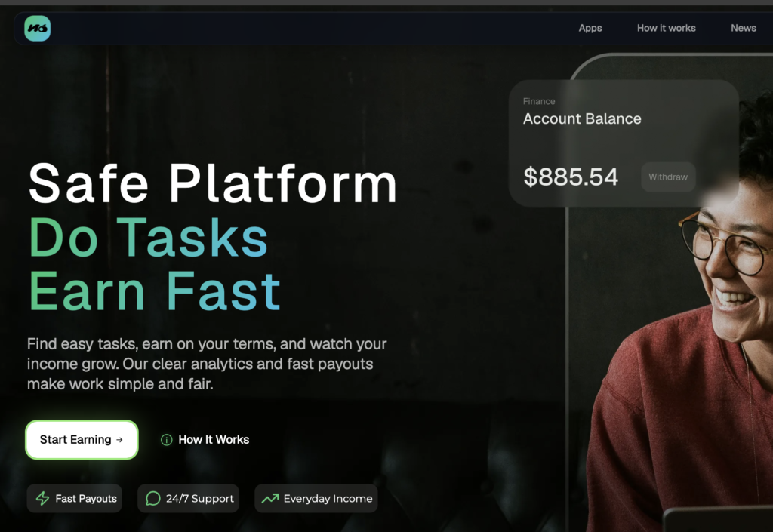This screenshot has width=773, height=532.
Task: Click the Do Tasks gradient headline
Action: coord(148,238)
